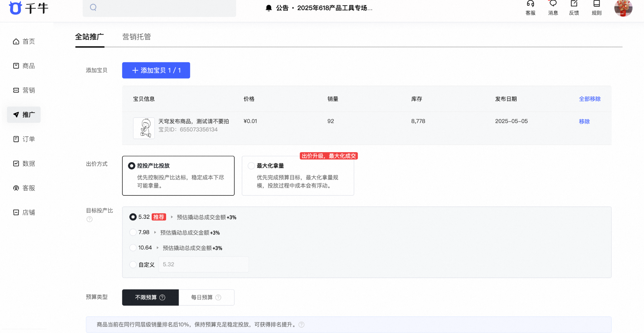Choose 每日预算 budget type
This screenshot has height=333, width=644.
[x=206, y=297]
